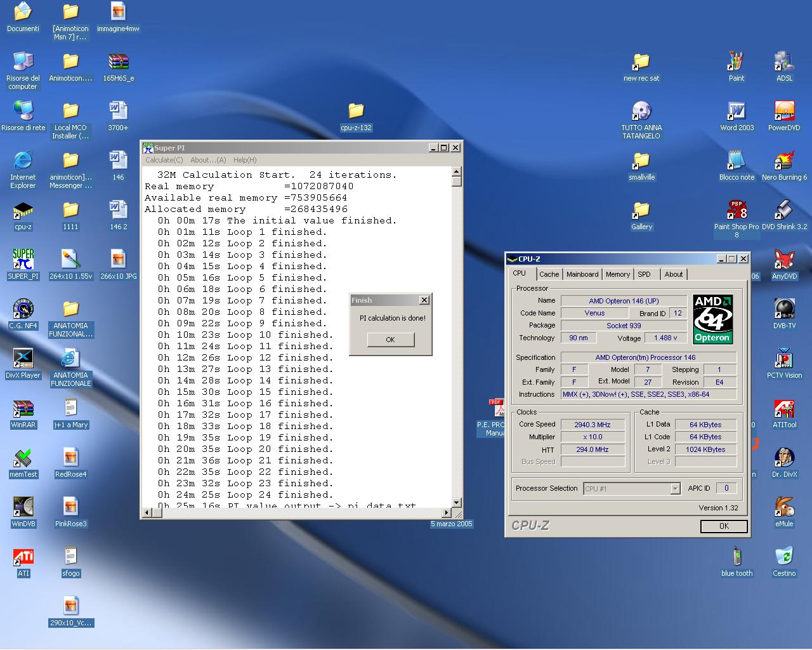Image resolution: width=812 pixels, height=650 pixels.
Task: Open the Calculate(C) menu in Super PI
Action: pyautogui.click(x=164, y=160)
